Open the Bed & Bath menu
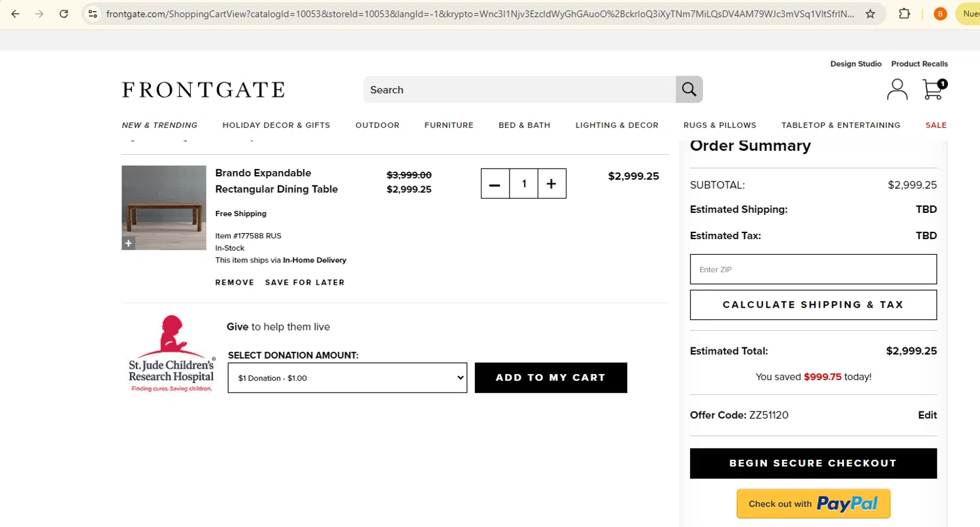The image size is (980, 527). pyautogui.click(x=525, y=125)
